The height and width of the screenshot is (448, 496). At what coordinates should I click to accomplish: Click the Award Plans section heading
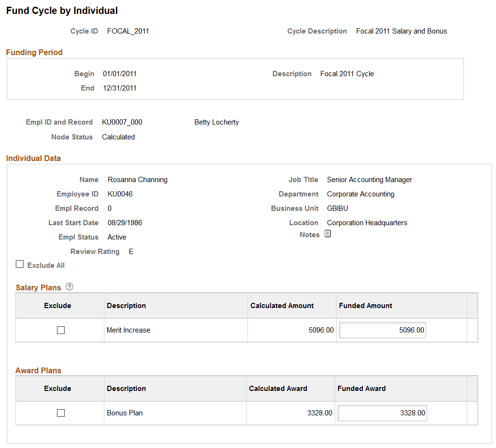pos(38,370)
